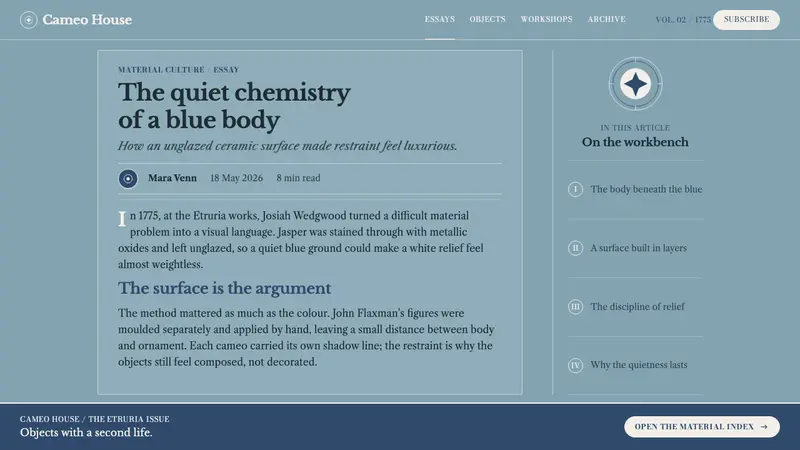Click the Mara Venn author name

point(172,178)
